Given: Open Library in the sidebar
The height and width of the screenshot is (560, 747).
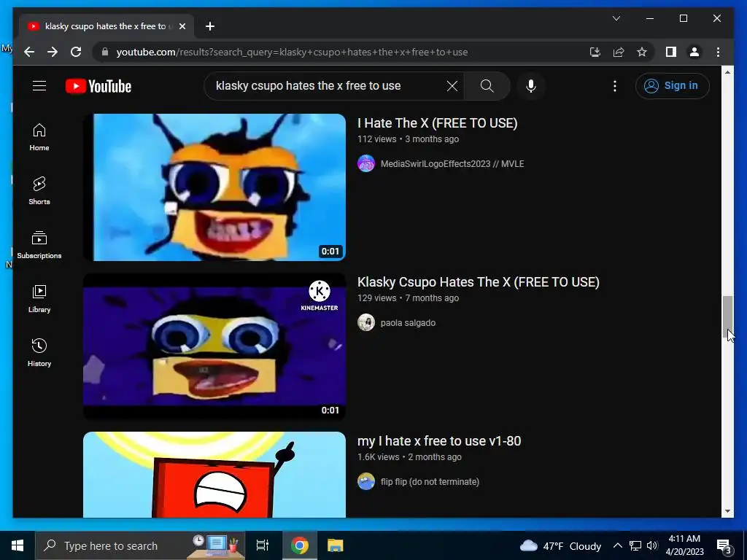Looking at the screenshot, I should tap(39, 298).
